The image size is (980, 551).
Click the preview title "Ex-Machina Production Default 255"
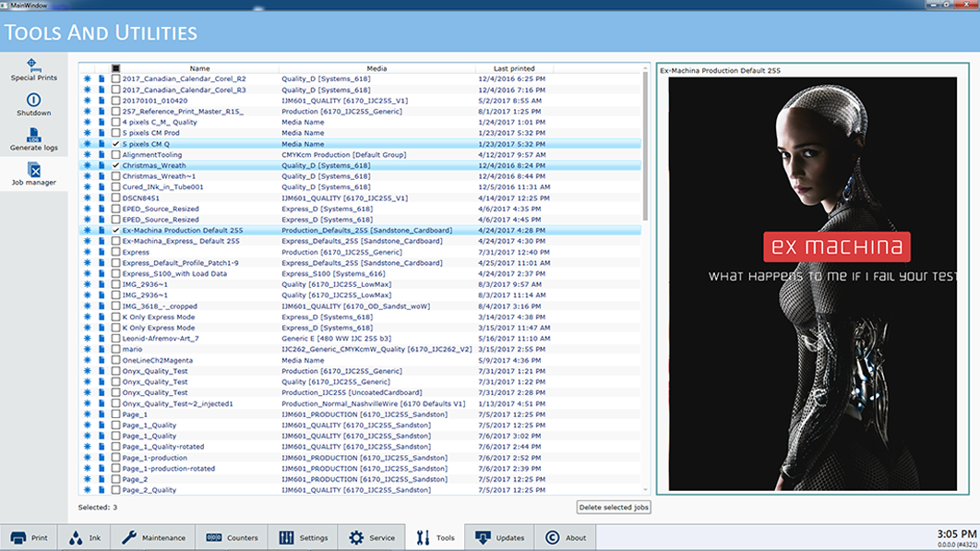click(x=720, y=71)
